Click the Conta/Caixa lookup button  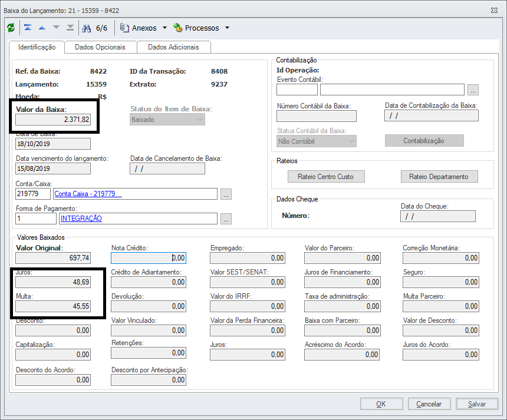pos(226,194)
